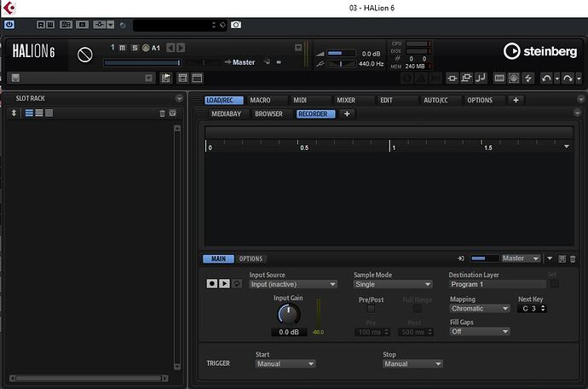
Task: Go to previous program arrow
Action: point(170,48)
